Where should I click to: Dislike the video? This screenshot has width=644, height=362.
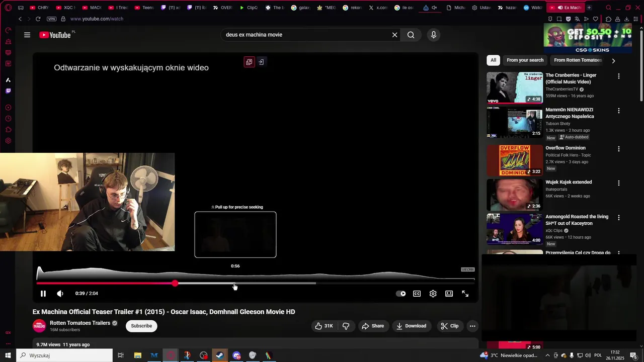[x=346, y=326]
